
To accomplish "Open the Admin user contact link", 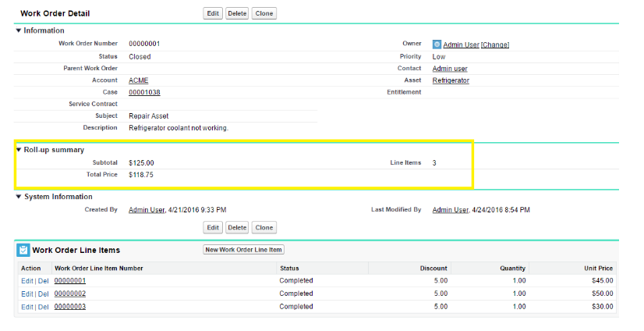I will 450,69.
